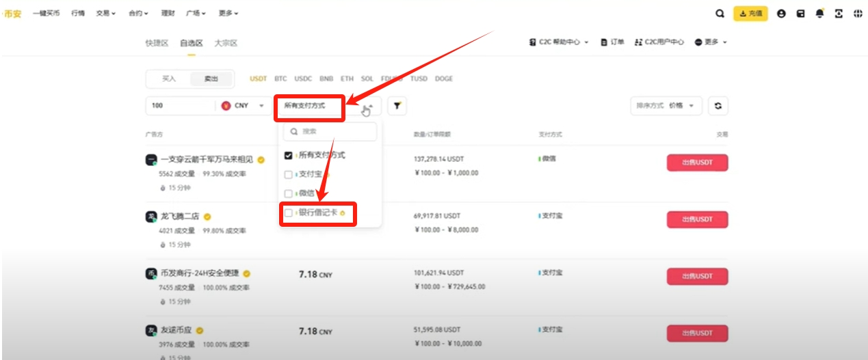Open the user profile icon
Viewport: 868px width, 360px height.
[x=781, y=13]
